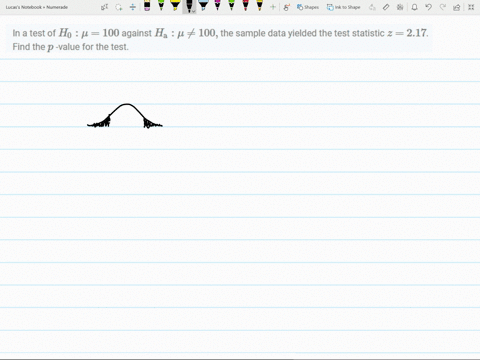480x360 pixels.
Task: Toggle draw with touch mode
Action: [286, 7]
